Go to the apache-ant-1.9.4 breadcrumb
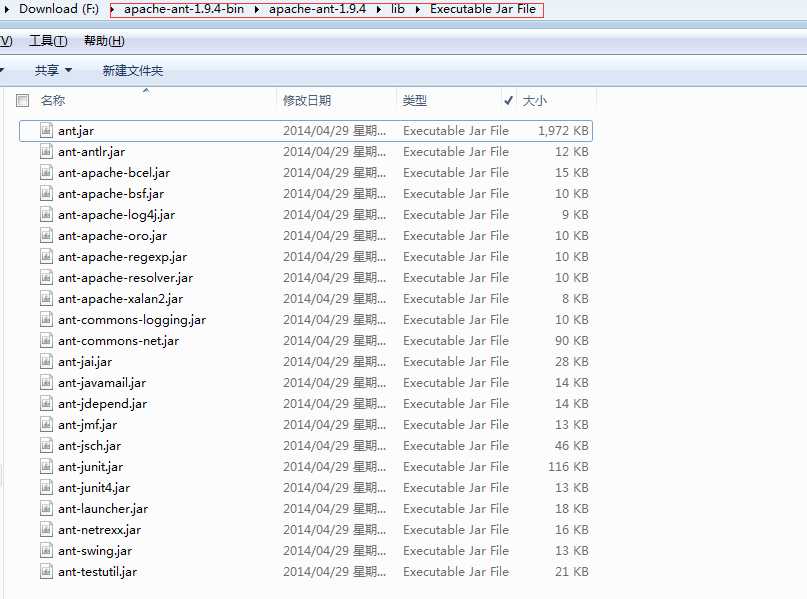This screenshot has height=599, width=807. [x=318, y=9]
